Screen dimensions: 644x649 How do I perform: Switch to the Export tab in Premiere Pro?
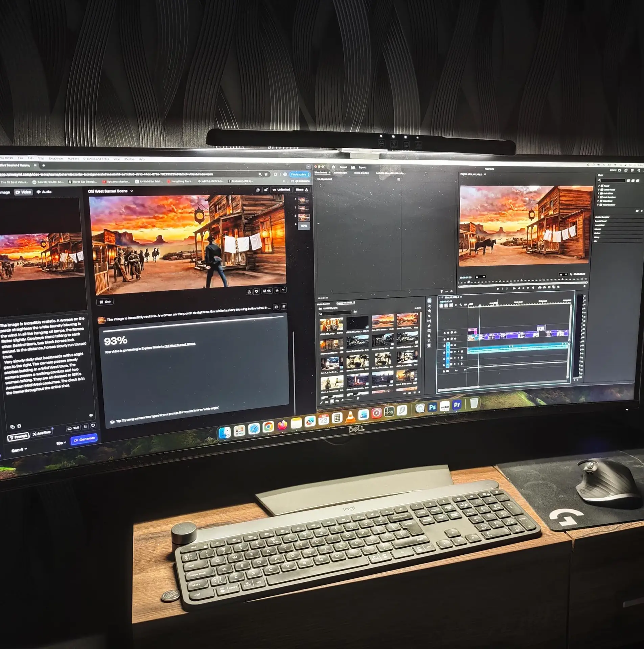pyautogui.click(x=362, y=168)
